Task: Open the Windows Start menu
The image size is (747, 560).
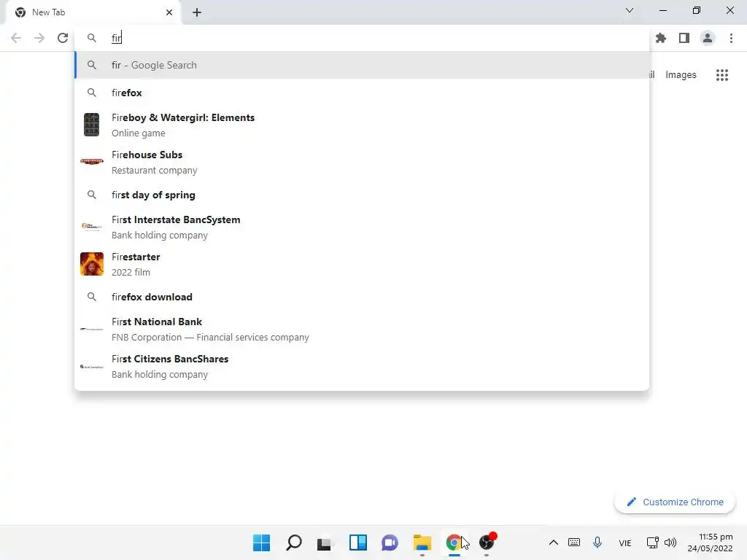Action: click(x=261, y=542)
